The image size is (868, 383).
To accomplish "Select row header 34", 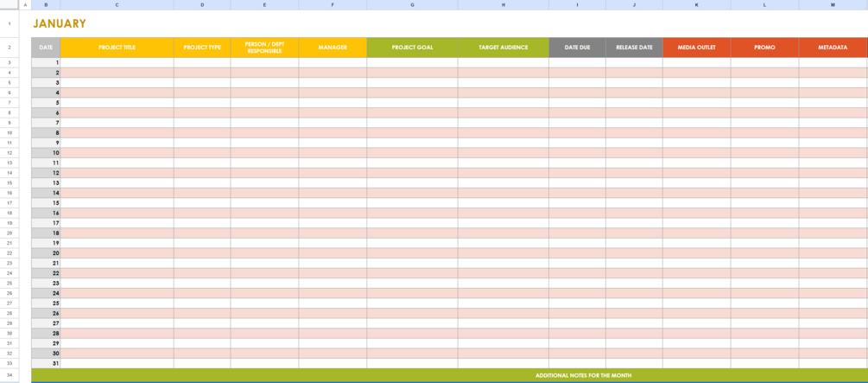I will [10, 375].
